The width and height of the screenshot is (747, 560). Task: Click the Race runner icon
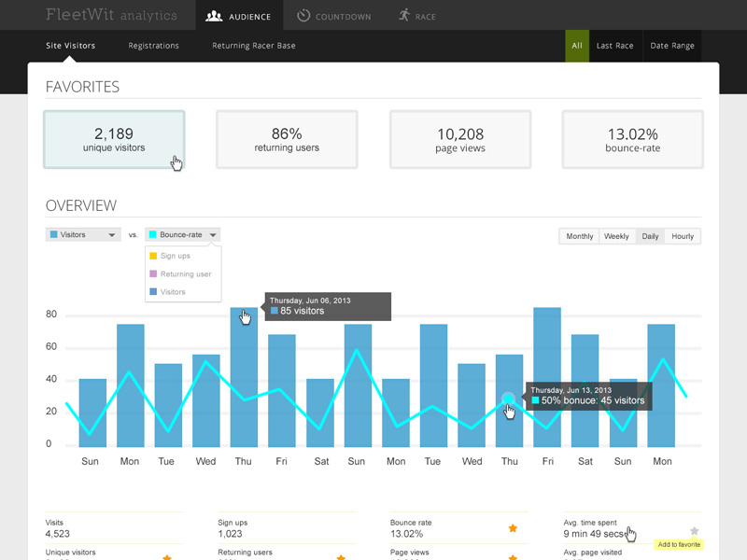click(x=403, y=15)
